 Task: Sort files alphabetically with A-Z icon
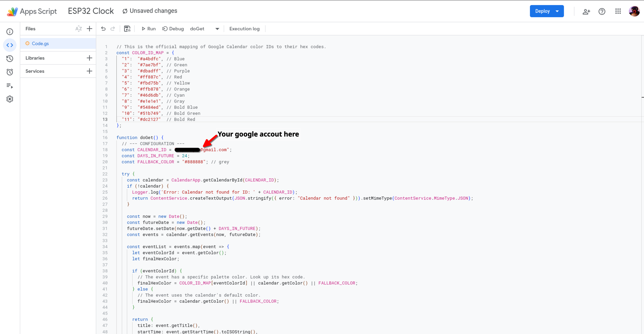pyautogui.click(x=79, y=28)
